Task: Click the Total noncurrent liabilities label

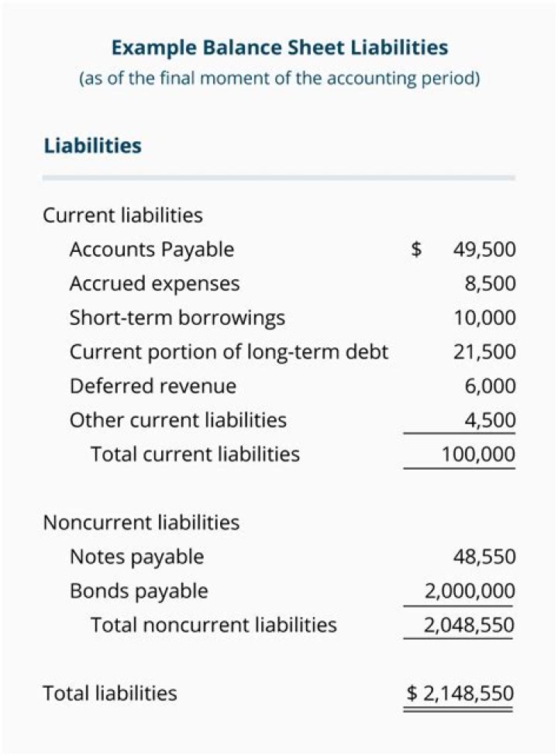Action: pos(214,625)
